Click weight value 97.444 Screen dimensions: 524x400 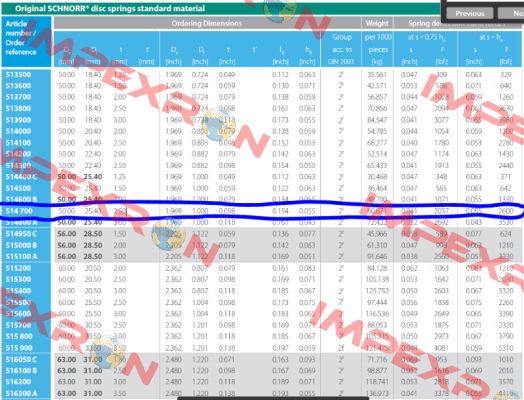point(377,302)
